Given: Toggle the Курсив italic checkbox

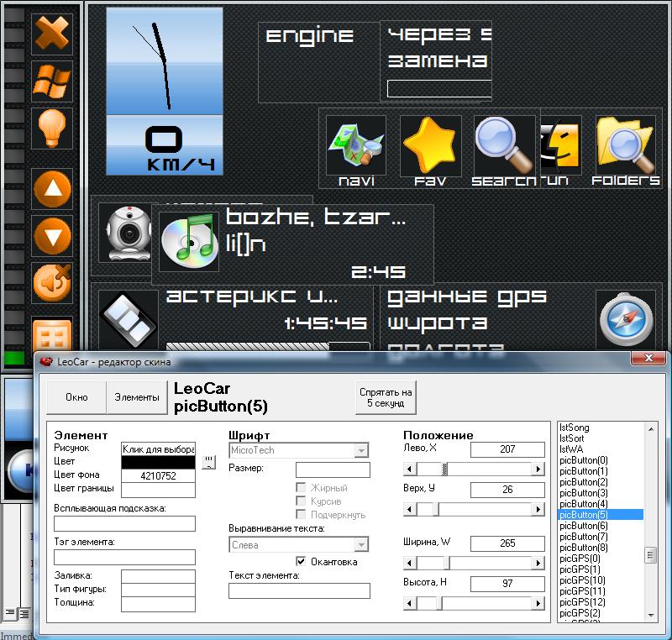Looking at the screenshot, I should tap(301, 501).
